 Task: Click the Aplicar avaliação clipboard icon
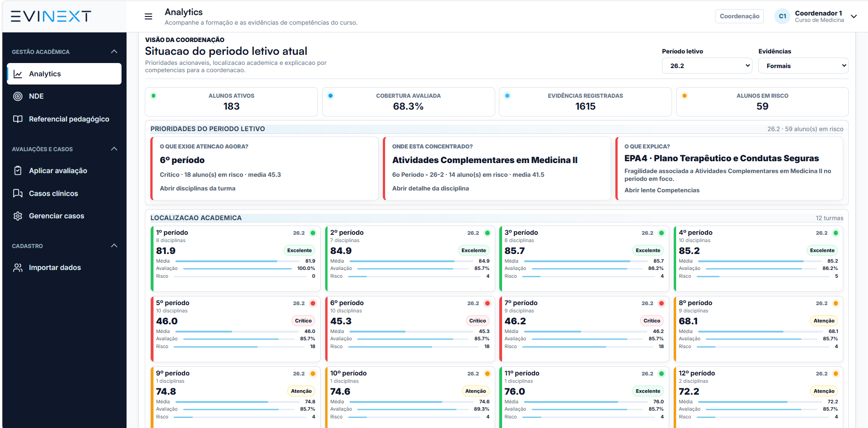(18, 171)
